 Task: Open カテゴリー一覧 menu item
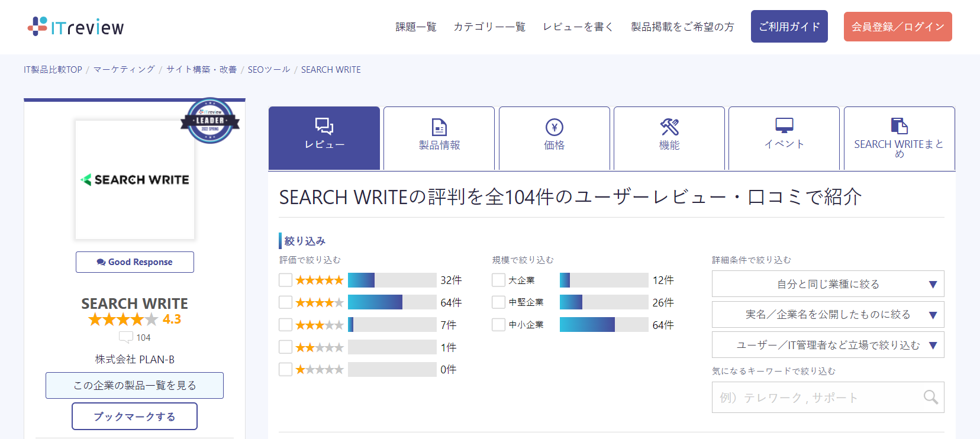coord(489,27)
